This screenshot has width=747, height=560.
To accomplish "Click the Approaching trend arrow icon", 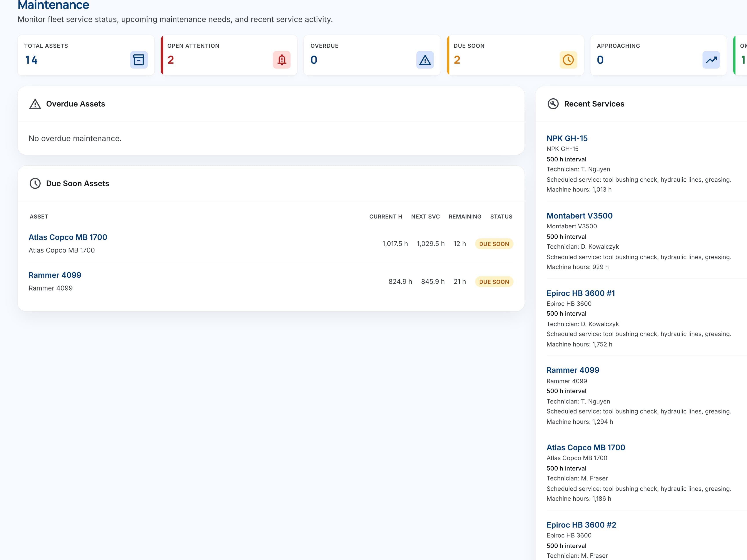I will tap(711, 60).
